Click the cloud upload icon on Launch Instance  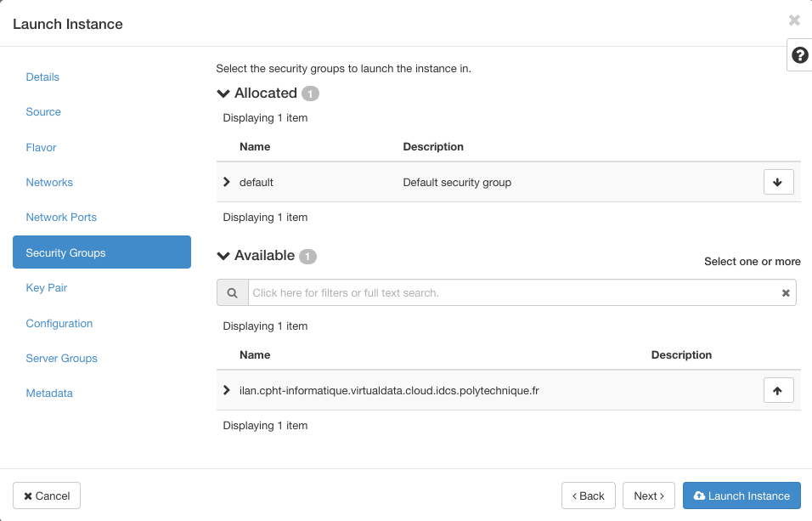[698, 496]
